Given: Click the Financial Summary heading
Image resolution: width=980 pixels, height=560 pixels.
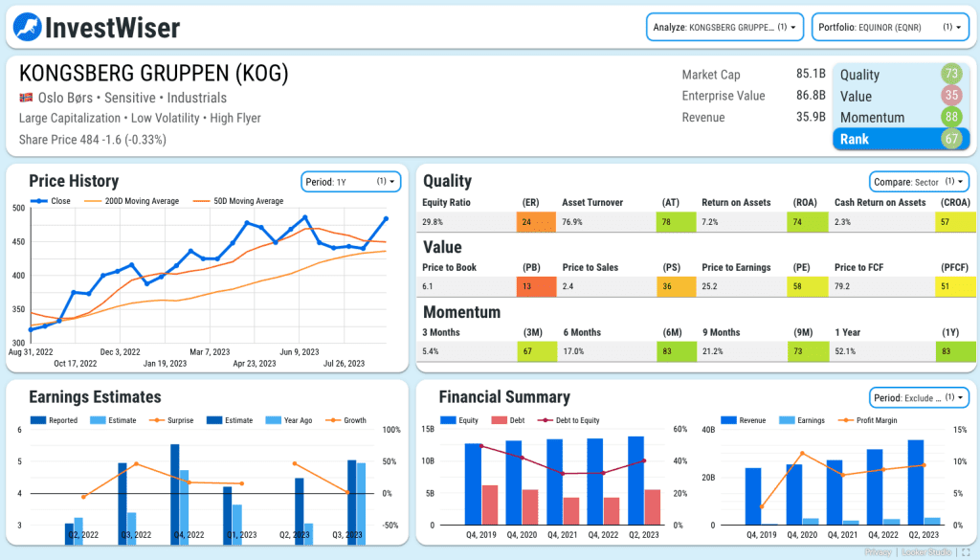Looking at the screenshot, I should (x=504, y=397).
